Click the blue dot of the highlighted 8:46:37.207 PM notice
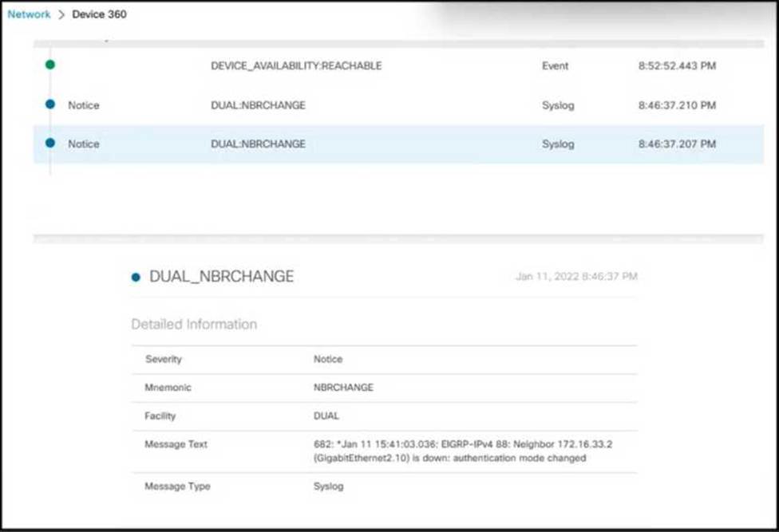Screen dimensions: 779x532 pyautogui.click(x=50, y=144)
